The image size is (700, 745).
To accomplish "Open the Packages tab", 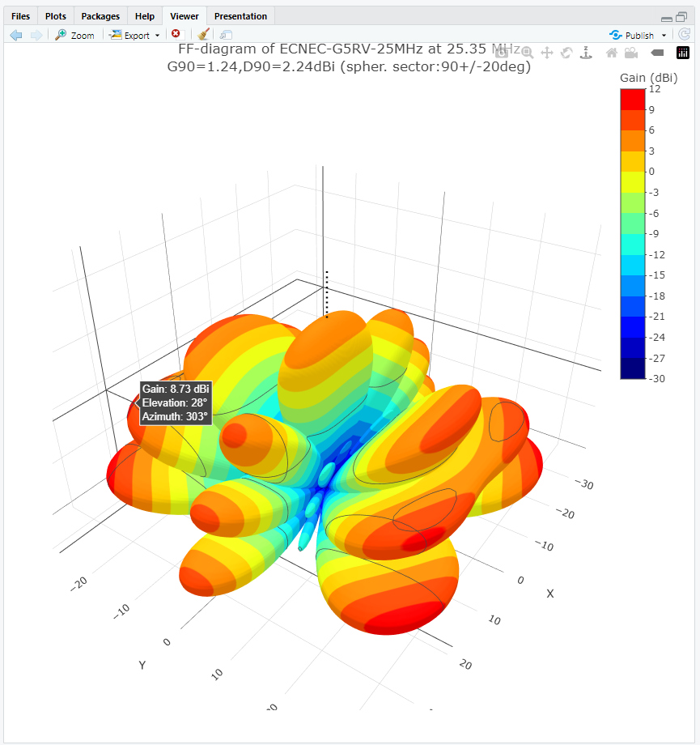I will pos(100,16).
